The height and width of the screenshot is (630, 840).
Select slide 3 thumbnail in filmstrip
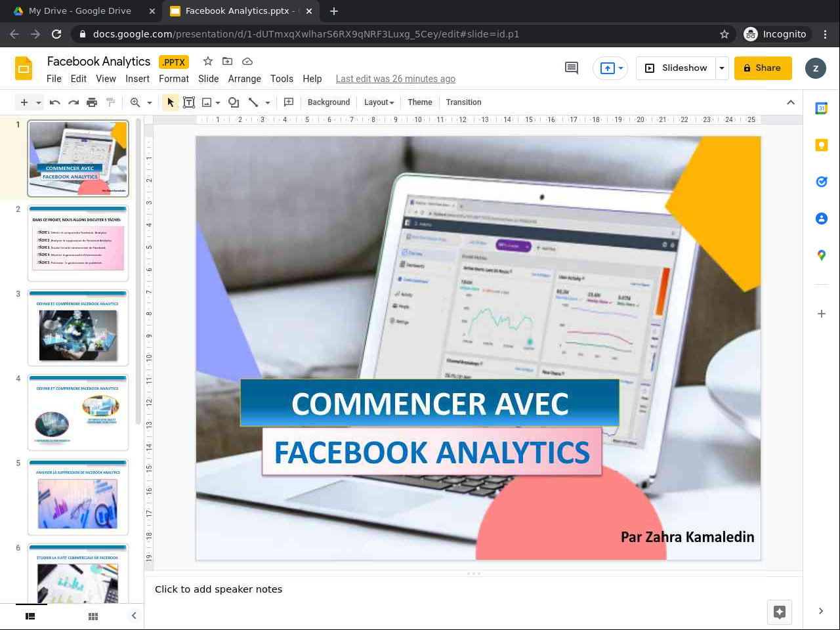[x=78, y=328]
